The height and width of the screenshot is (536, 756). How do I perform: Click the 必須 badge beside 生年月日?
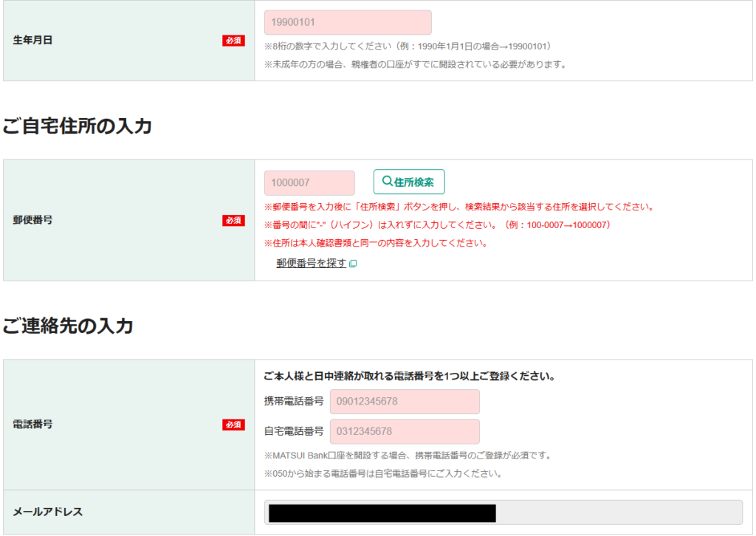tap(233, 41)
